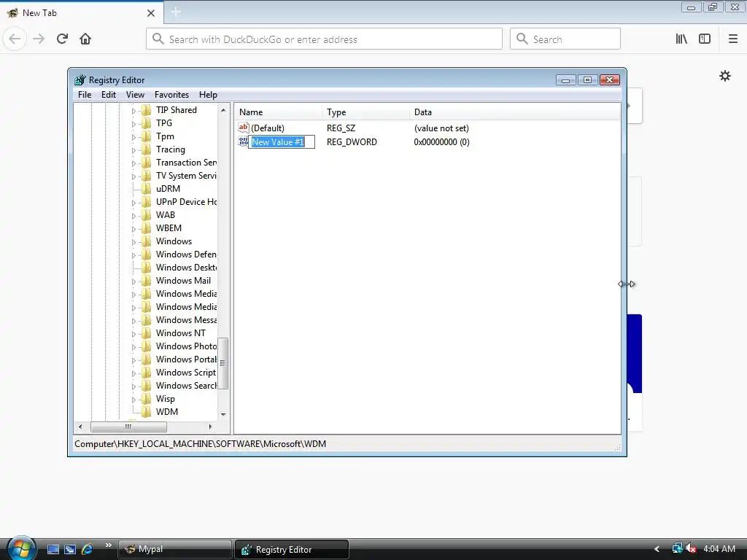The image size is (747, 560).
Task: Click tree horizontal scroll right arrow
Action: click(210, 427)
